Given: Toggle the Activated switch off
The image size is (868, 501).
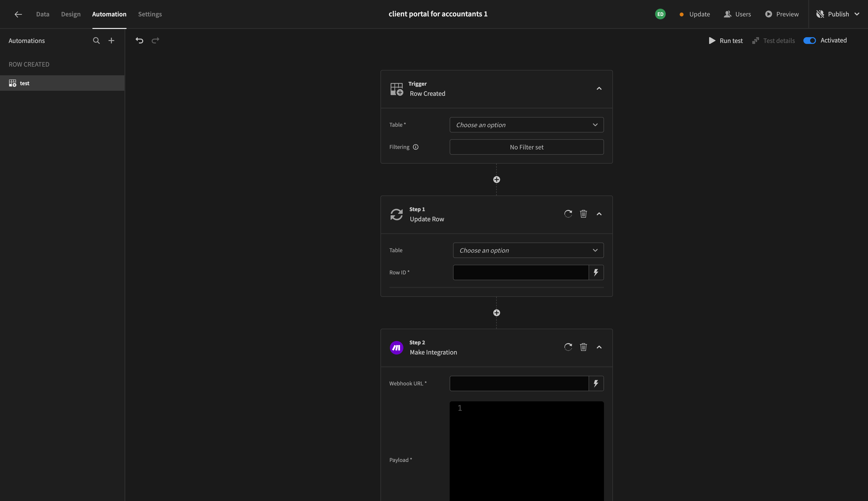Looking at the screenshot, I should [x=809, y=41].
